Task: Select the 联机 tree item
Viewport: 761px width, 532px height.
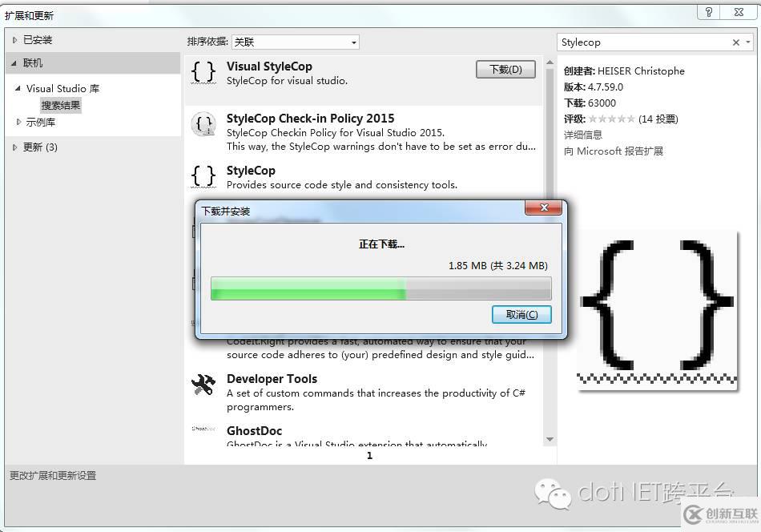Action: click(33, 63)
